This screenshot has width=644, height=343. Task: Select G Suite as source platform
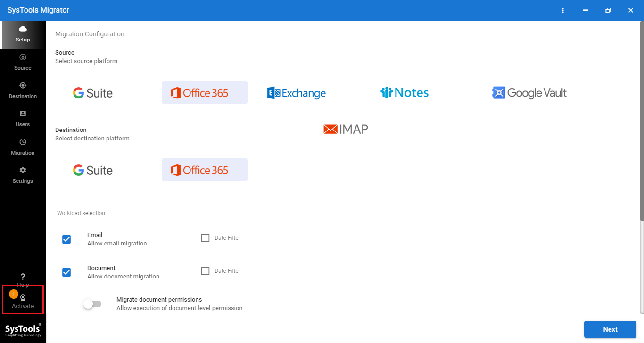[93, 93]
